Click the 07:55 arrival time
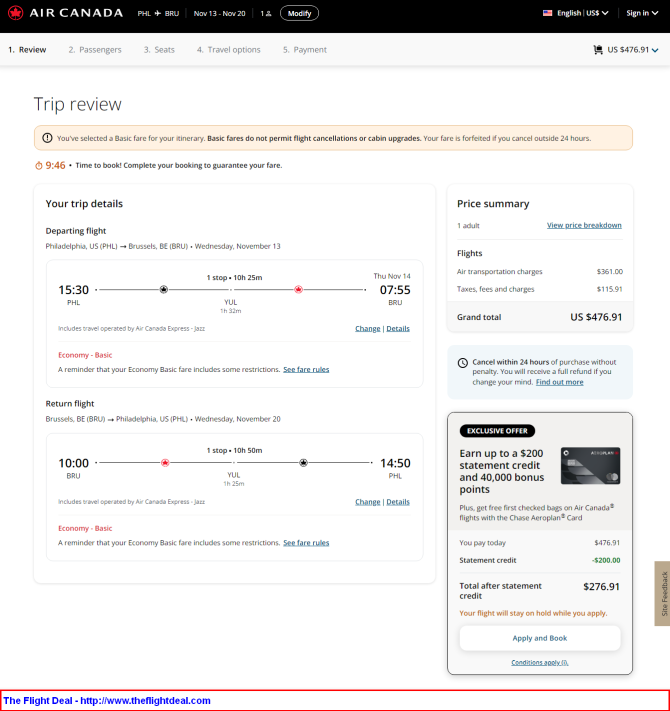The height and width of the screenshot is (711, 670). coord(395,290)
